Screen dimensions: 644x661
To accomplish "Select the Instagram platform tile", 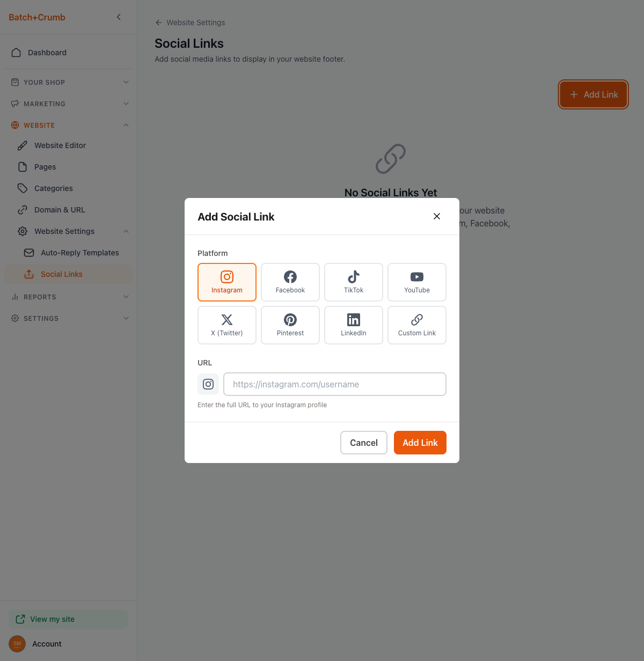I will point(227,282).
